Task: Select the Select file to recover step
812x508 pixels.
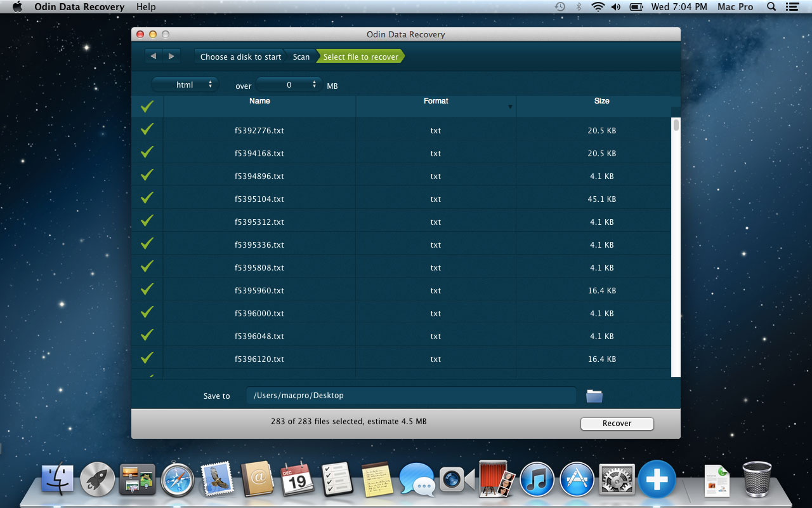Action: (x=361, y=57)
